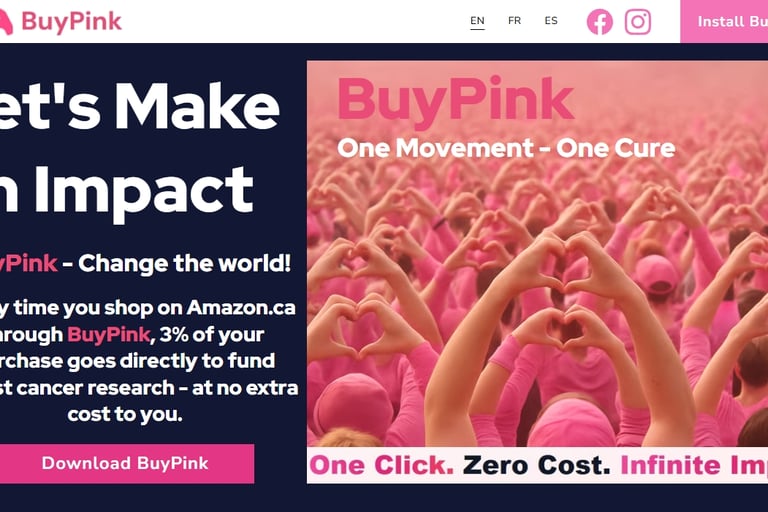Click the pink Install BuyPink header button

[724, 22]
